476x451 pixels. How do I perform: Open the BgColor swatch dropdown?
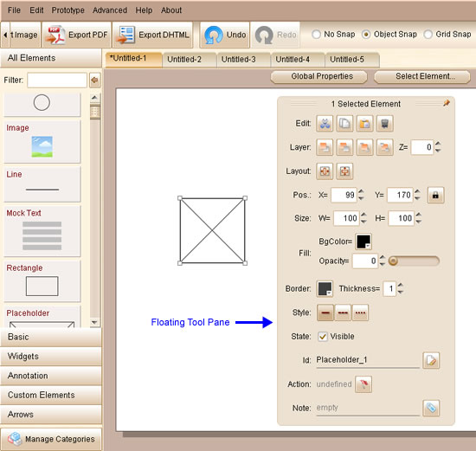[363, 242]
